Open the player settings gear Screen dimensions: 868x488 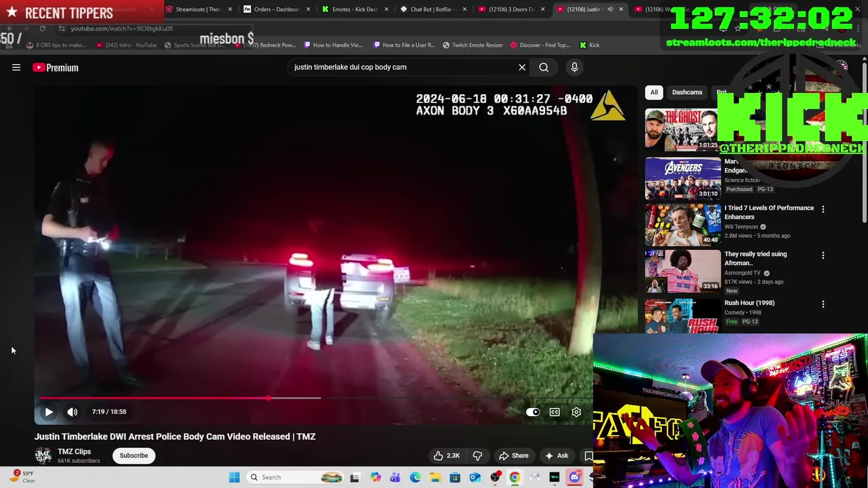click(x=576, y=411)
